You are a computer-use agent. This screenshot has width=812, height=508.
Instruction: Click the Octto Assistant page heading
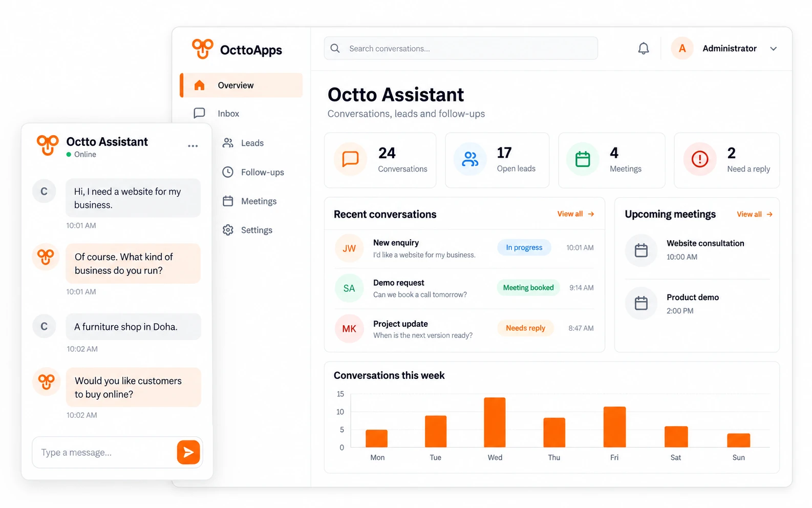(396, 95)
